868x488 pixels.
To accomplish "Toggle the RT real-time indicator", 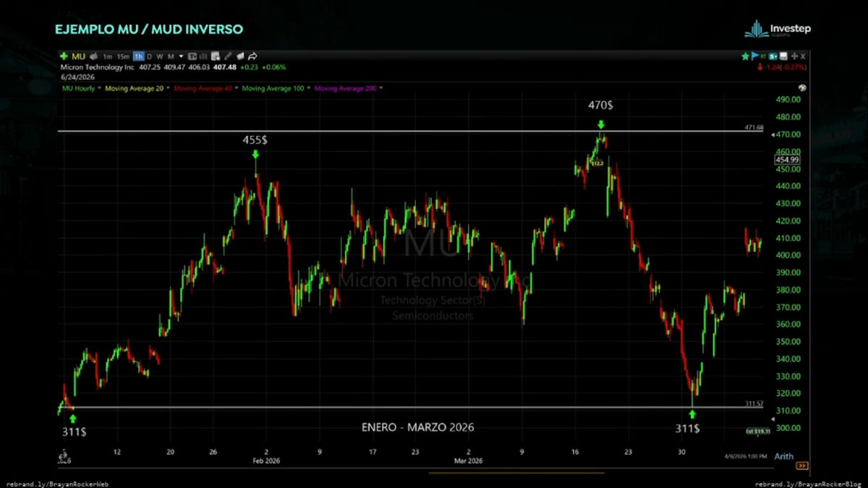I will click(x=763, y=56).
